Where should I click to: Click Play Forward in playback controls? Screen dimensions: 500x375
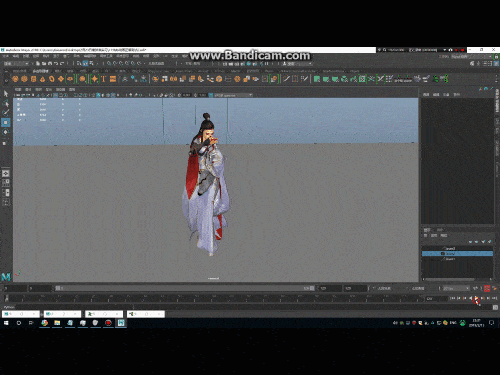click(476, 298)
